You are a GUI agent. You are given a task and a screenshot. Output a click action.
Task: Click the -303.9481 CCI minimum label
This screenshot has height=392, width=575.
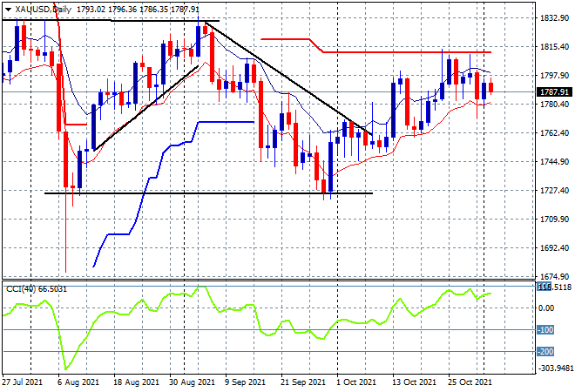[555, 368]
